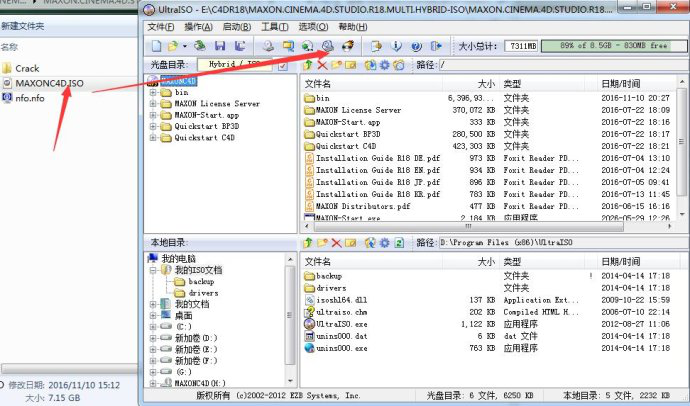Expand the bin folder in image tree
The height and width of the screenshot is (406, 690).
pyautogui.click(x=153, y=92)
